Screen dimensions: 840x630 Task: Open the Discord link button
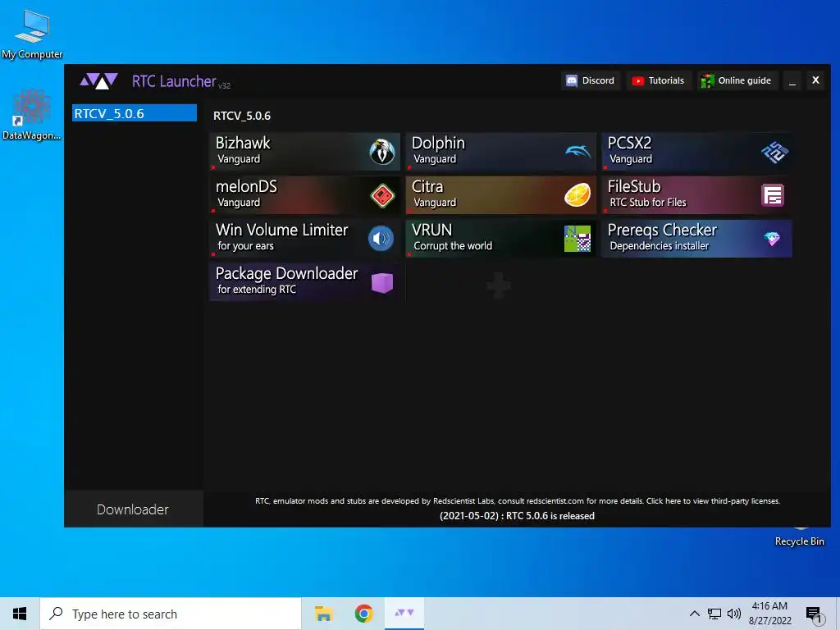tap(591, 81)
